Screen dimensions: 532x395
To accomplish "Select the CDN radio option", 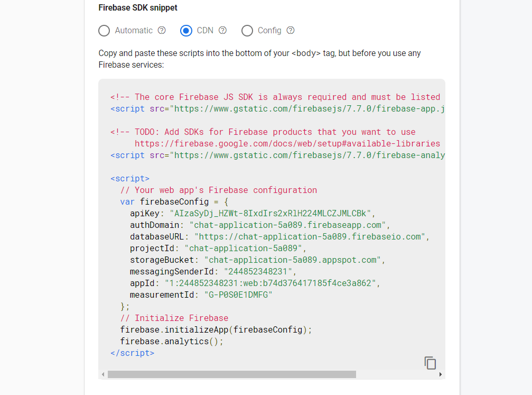I will 186,31.
